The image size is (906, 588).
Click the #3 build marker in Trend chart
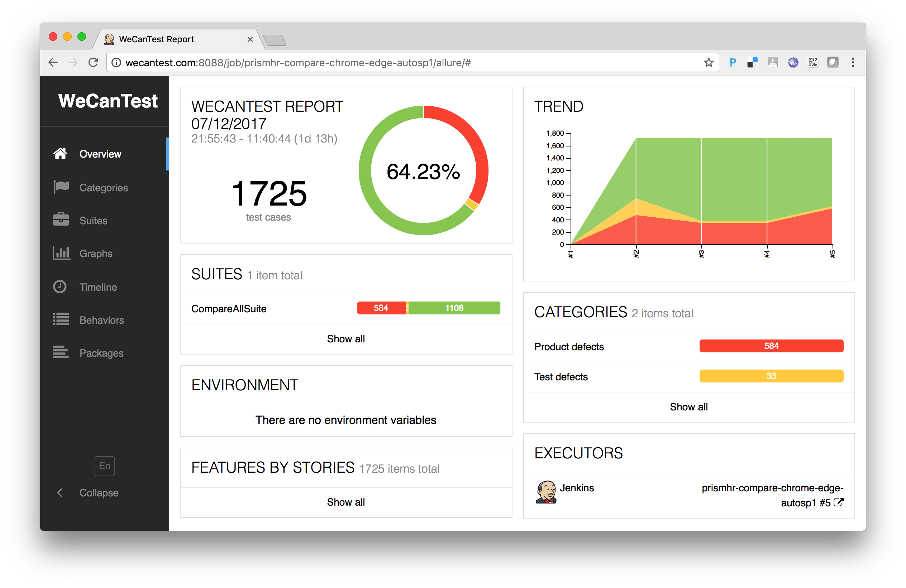click(x=702, y=254)
